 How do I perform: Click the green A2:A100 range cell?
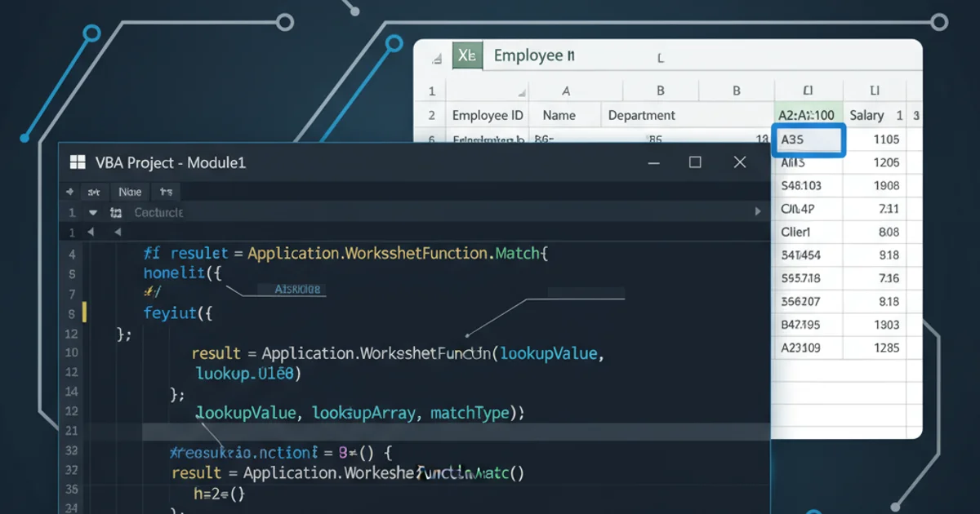click(807, 115)
